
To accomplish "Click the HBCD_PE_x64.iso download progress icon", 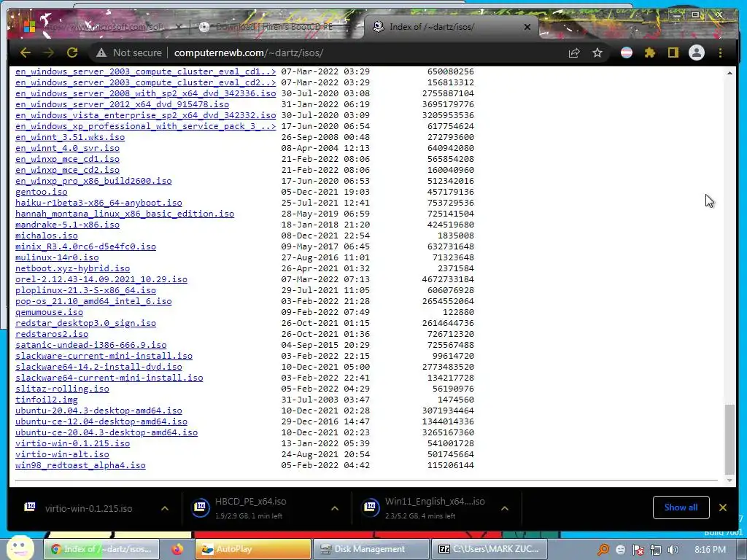I will point(201,507).
